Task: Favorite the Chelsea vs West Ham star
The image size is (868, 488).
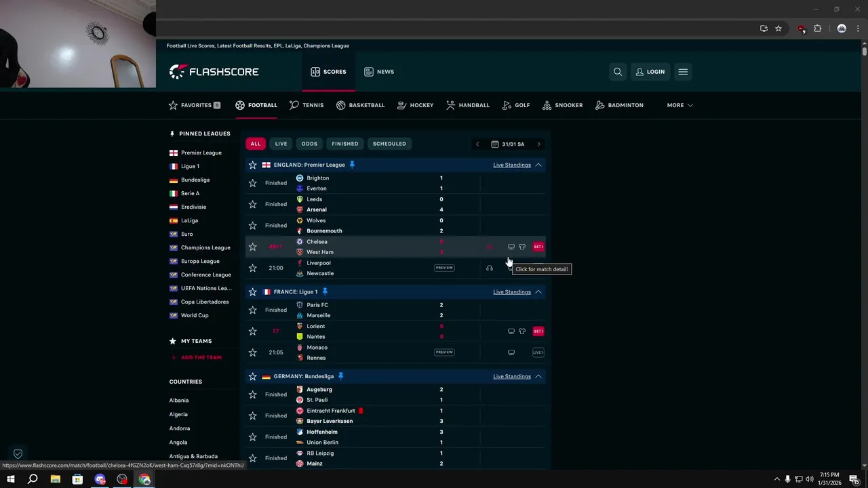Action: (253, 247)
